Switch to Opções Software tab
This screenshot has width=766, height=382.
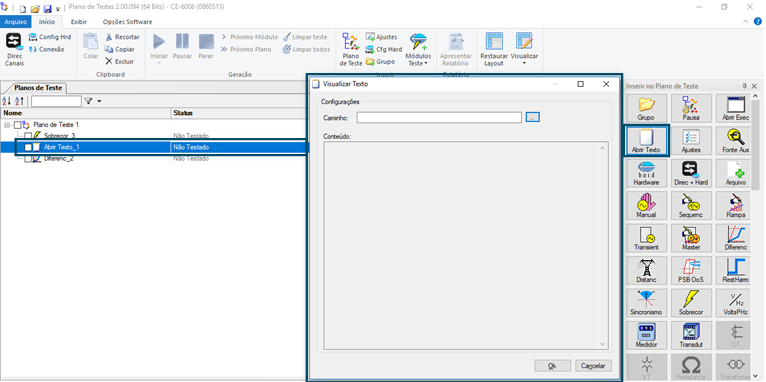click(x=127, y=21)
